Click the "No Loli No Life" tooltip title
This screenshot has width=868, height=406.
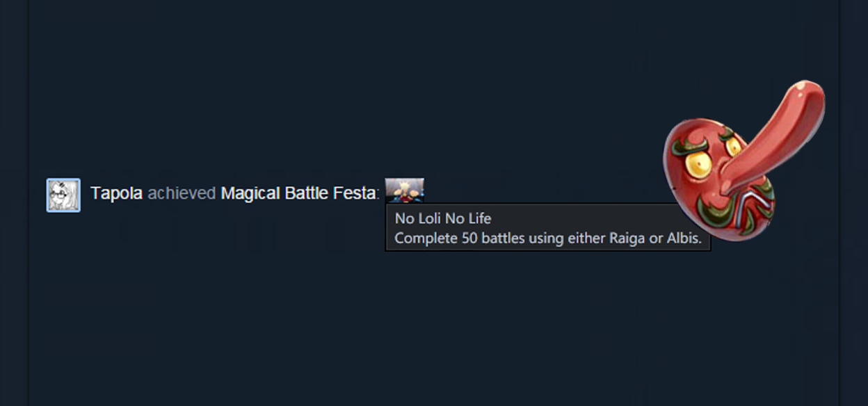443,218
